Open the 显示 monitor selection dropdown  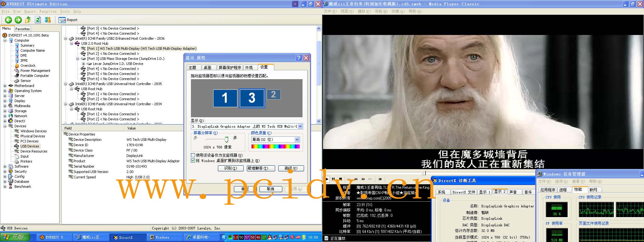pyautogui.click(x=300, y=126)
